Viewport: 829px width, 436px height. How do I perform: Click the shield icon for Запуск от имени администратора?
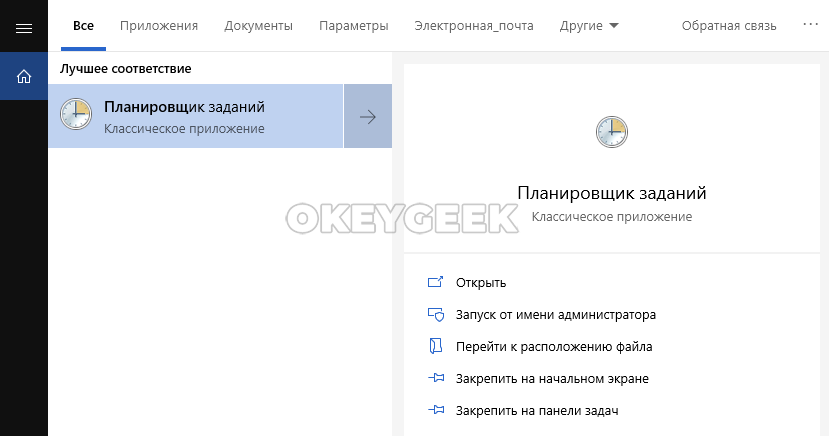435,315
